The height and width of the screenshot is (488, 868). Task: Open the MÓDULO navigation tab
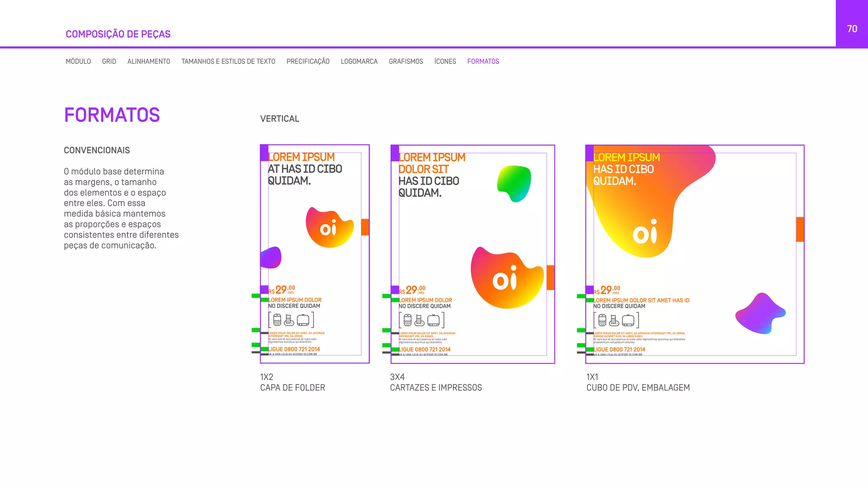coord(78,61)
